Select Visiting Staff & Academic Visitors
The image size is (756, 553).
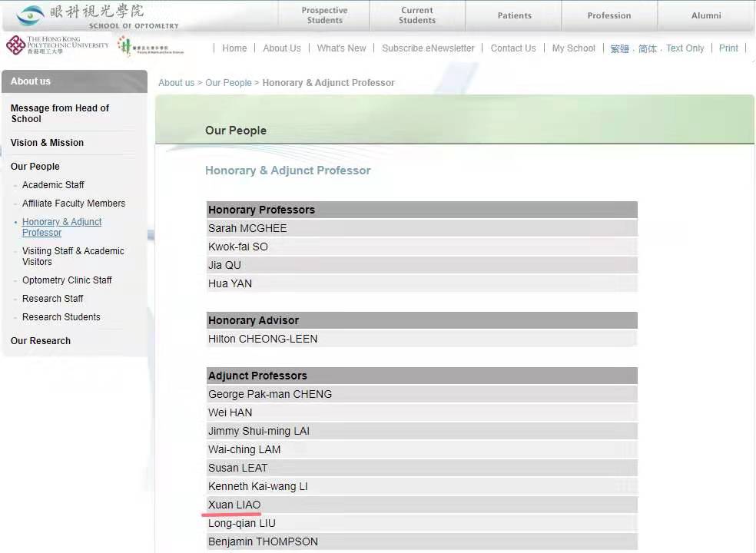point(73,257)
